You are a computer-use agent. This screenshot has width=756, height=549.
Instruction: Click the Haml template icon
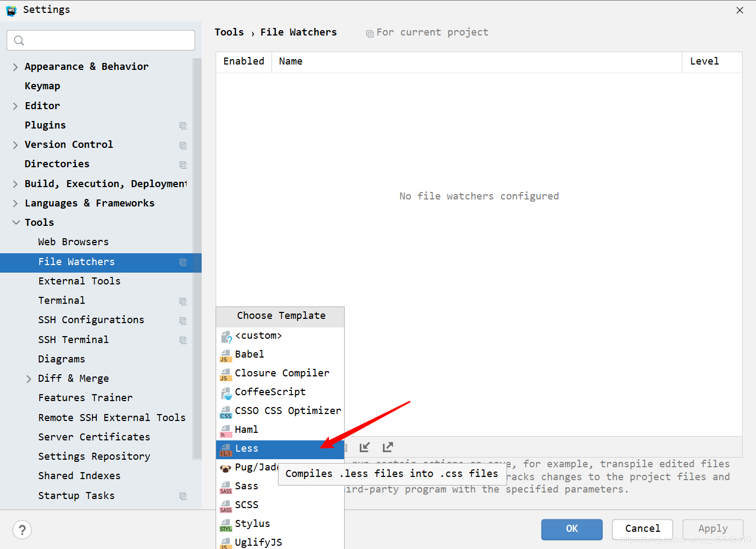coord(226,431)
